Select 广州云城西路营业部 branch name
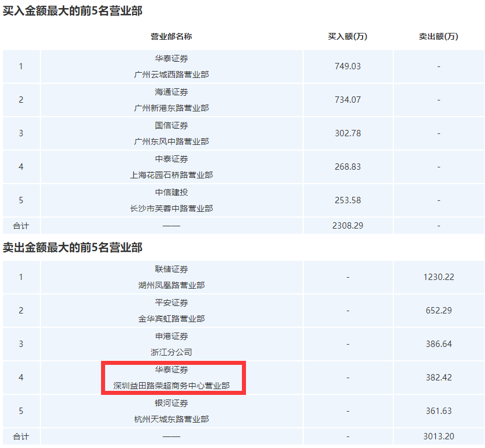Viewport: 485px width, 448px height. click(171, 74)
